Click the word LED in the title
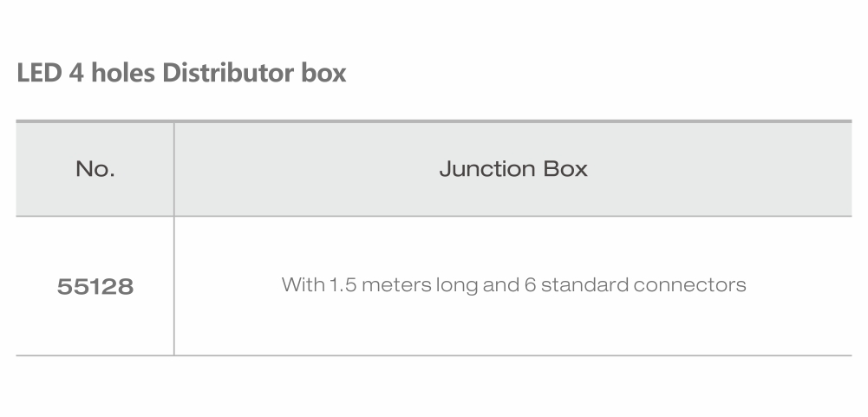The height and width of the screenshot is (417, 868). pos(39,73)
